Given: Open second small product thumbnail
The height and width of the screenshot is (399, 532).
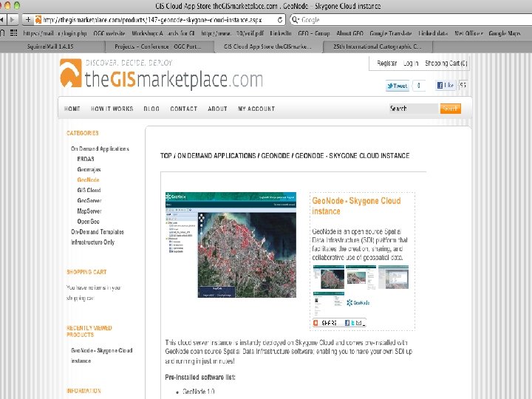Looking at the screenshot, I should (x=361, y=277).
